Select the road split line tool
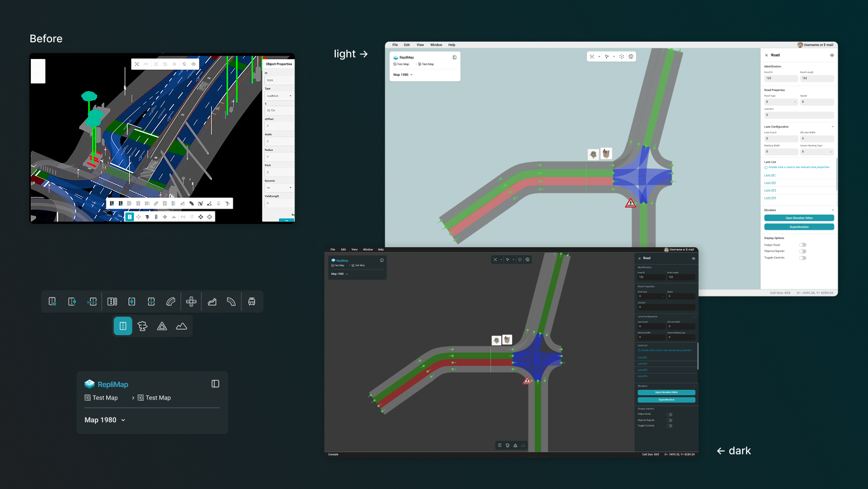Image resolution: width=868 pixels, height=489 pixels. click(151, 301)
